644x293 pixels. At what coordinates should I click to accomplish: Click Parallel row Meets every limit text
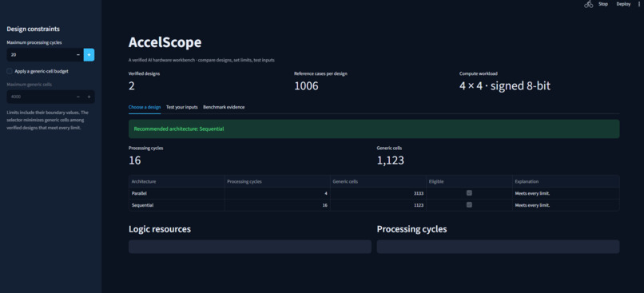click(x=532, y=193)
